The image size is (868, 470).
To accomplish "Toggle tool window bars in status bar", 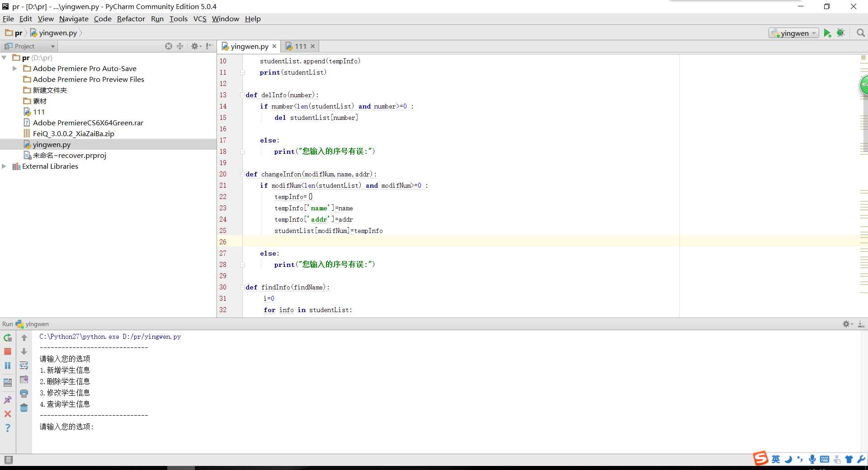I will (x=8, y=460).
